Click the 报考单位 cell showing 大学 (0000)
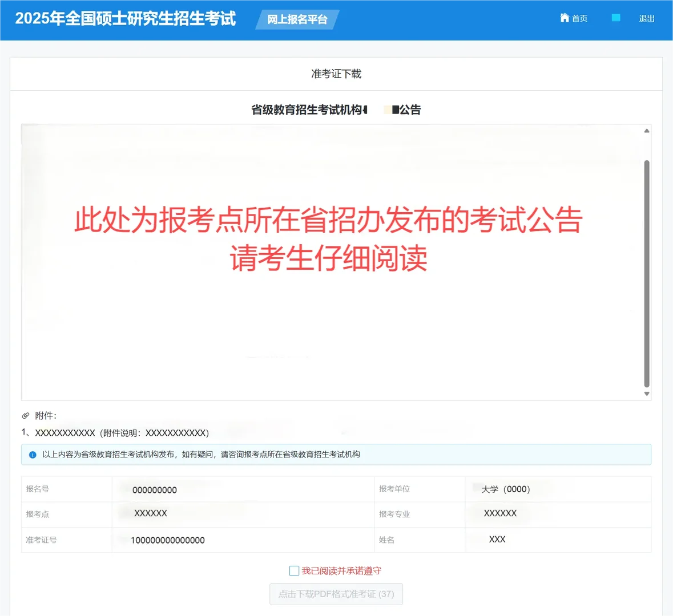673x616 pixels. (x=509, y=489)
